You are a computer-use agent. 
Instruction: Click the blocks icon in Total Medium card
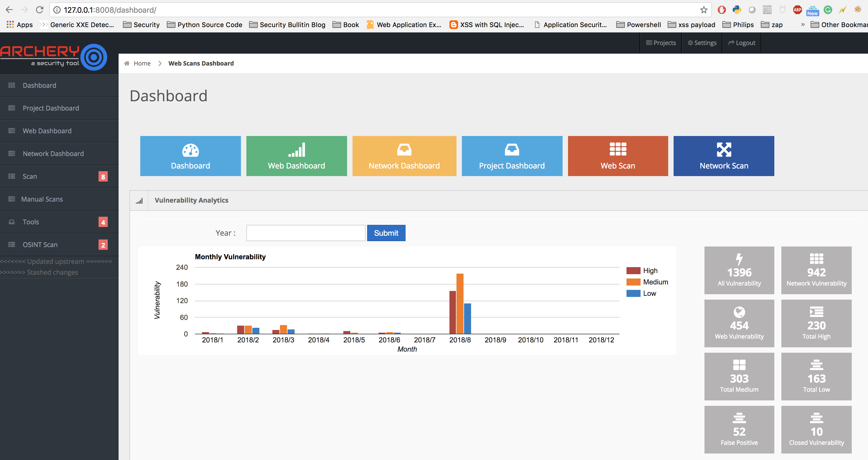[x=739, y=365]
